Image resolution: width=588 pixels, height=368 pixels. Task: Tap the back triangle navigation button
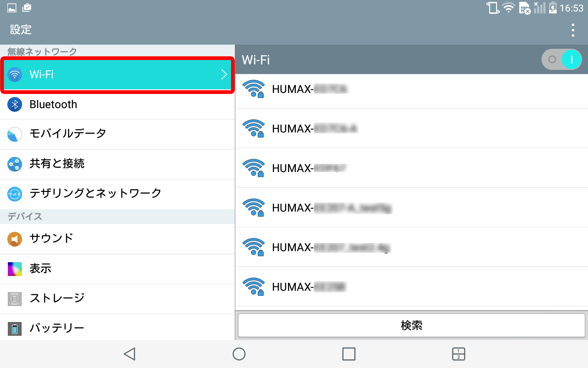pyautogui.click(x=129, y=354)
